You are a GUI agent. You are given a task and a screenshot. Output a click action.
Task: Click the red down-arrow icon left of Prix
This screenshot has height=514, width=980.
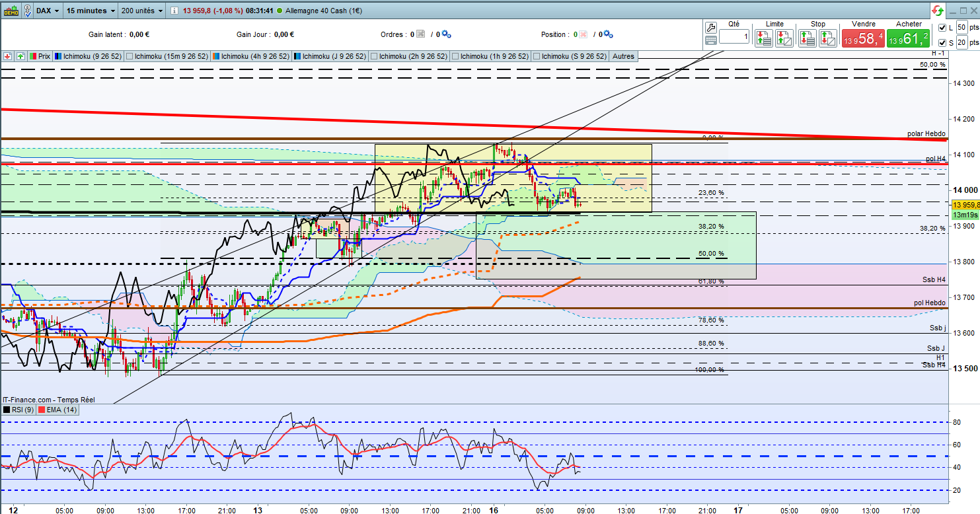coord(7,56)
